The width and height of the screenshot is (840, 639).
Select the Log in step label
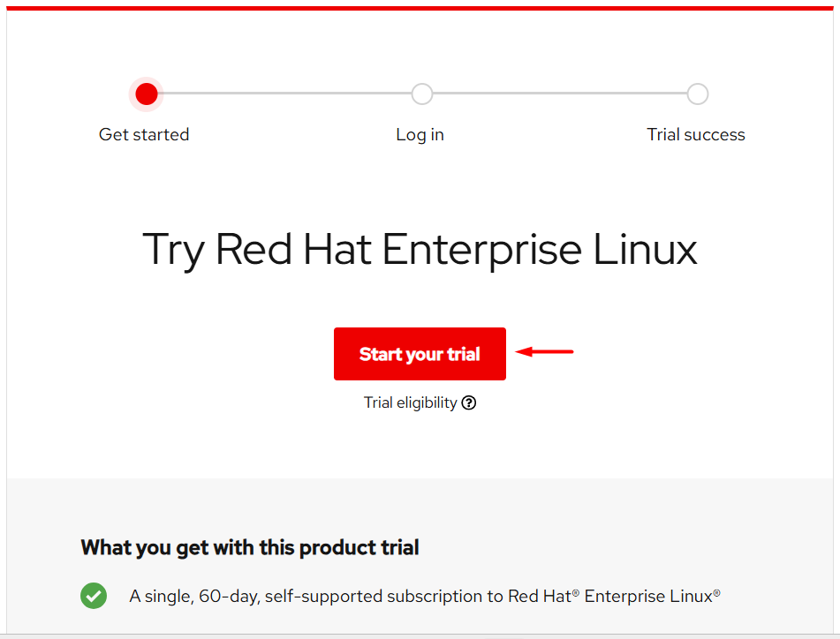420,135
